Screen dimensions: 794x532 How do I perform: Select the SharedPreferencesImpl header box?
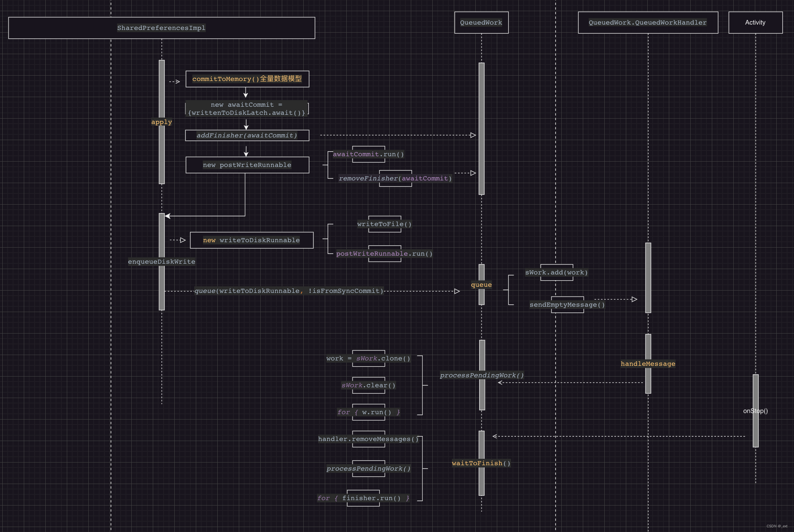pos(162,28)
